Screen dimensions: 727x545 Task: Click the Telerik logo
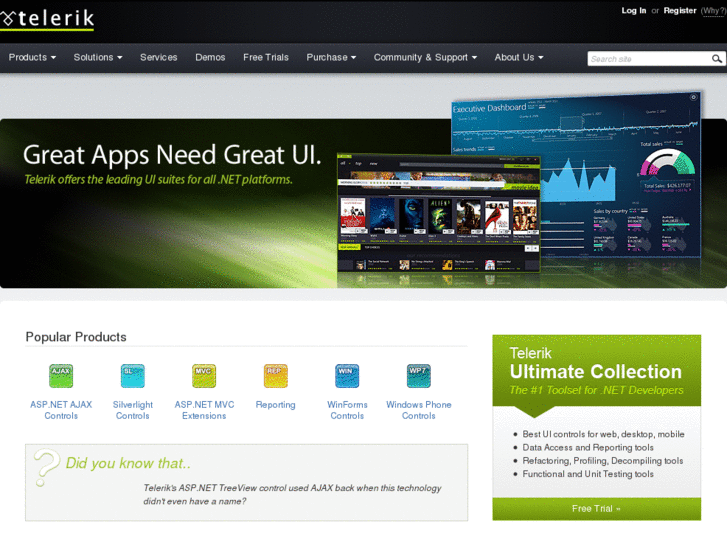pos(47,19)
